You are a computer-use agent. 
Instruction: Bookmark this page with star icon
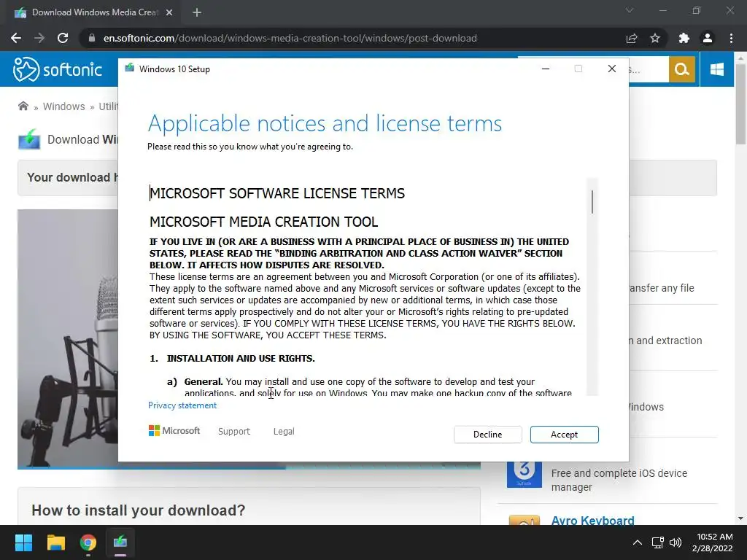click(655, 38)
